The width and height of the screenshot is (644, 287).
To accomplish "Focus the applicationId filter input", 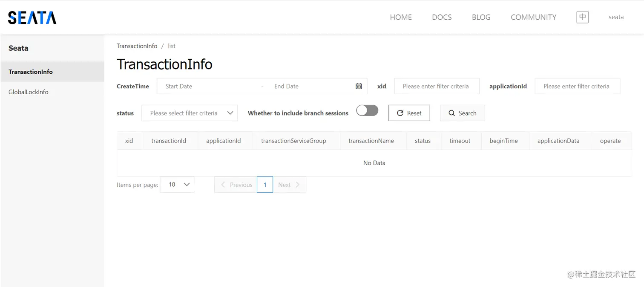I will 578,86.
